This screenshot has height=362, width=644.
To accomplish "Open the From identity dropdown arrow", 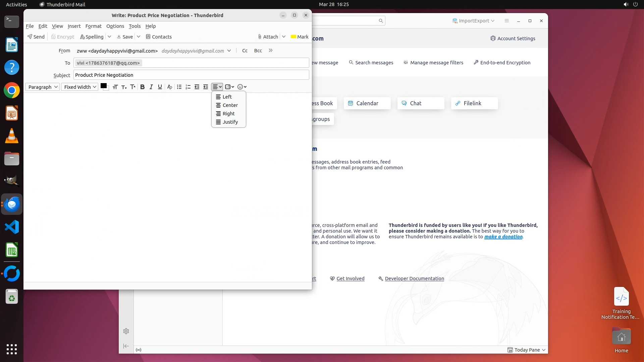I will [x=229, y=51].
